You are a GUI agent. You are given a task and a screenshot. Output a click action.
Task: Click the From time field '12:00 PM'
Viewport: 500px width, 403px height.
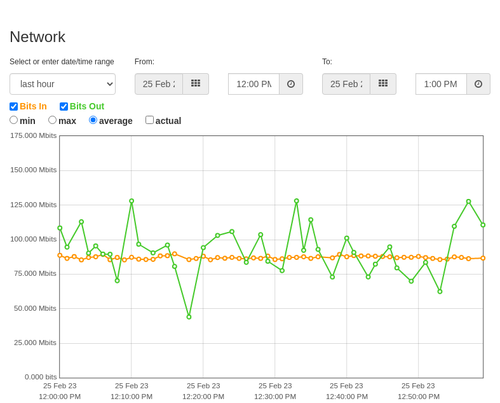tap(254, 84)
